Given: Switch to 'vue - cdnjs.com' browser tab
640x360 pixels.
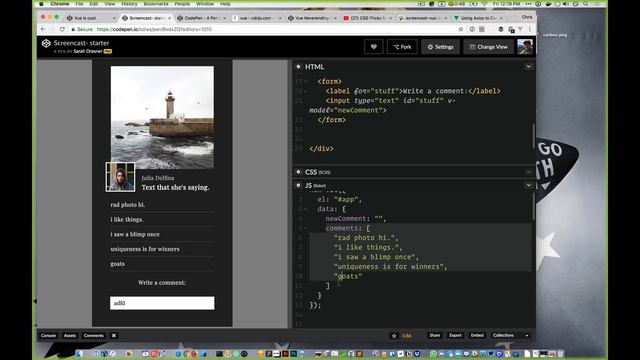Looking at the screenshot, I should [x=255, y=18].
